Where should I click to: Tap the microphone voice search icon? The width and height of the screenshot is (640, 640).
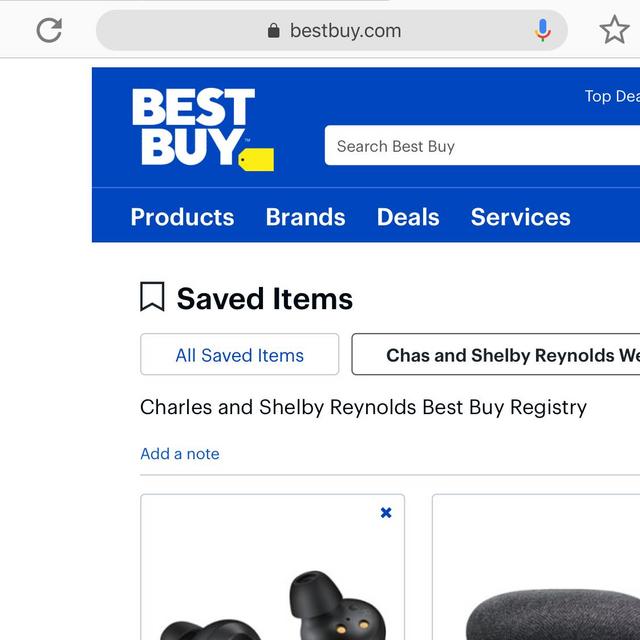pyautogui.click(x=543, y=30)
